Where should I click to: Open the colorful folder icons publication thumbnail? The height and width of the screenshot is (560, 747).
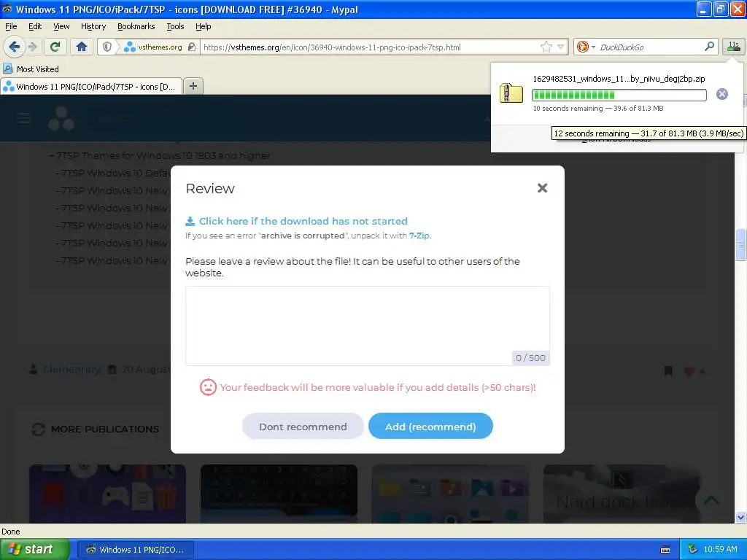[450, 494]
